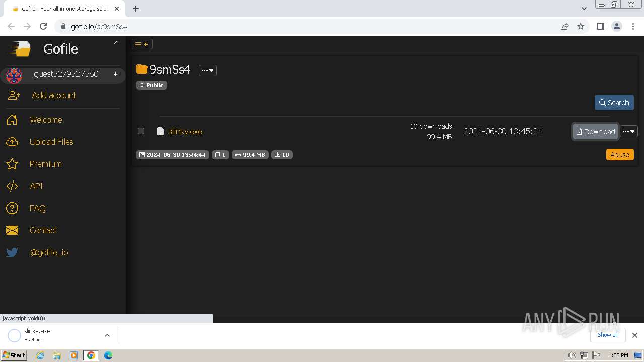Open the slinky.exe row options dropdown
Screen dimensions: 644x362
tap(629, 131)
